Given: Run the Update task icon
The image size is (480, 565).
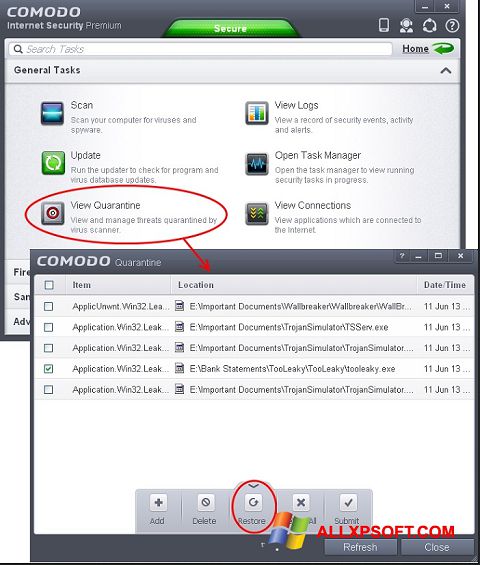Looking at the screenshot, I should click(53, 163).
